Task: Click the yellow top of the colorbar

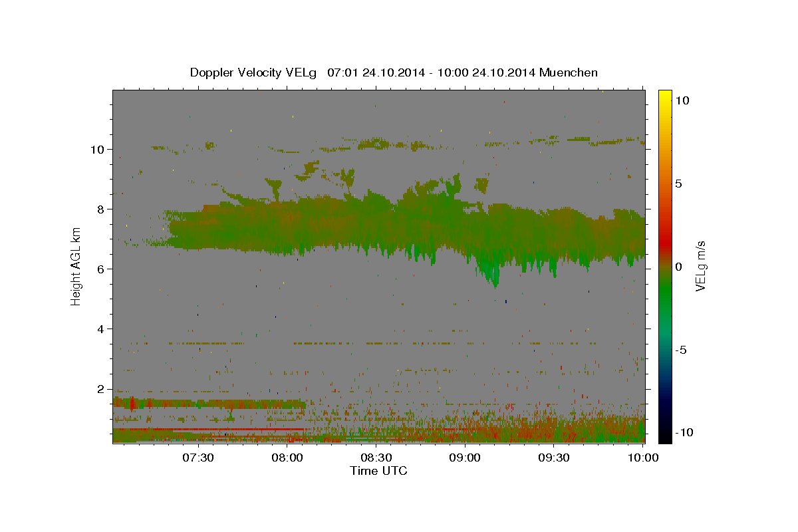Action: click(x=665, y=96)
